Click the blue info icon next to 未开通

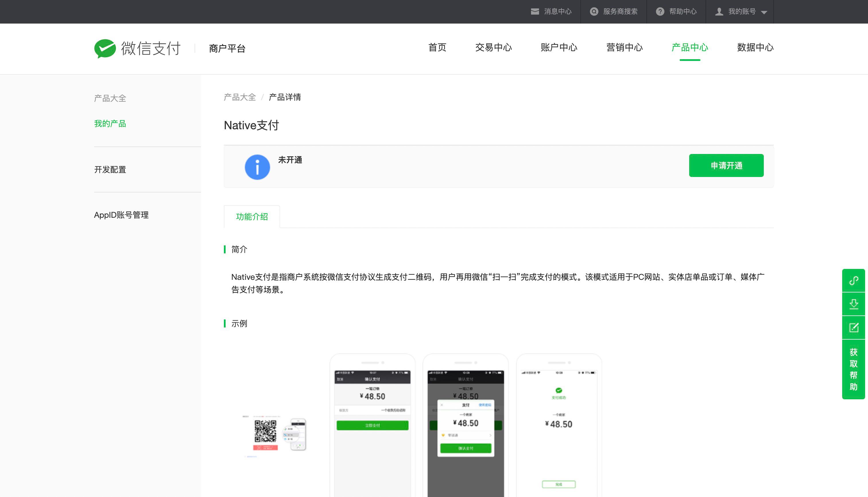[257, 167]
